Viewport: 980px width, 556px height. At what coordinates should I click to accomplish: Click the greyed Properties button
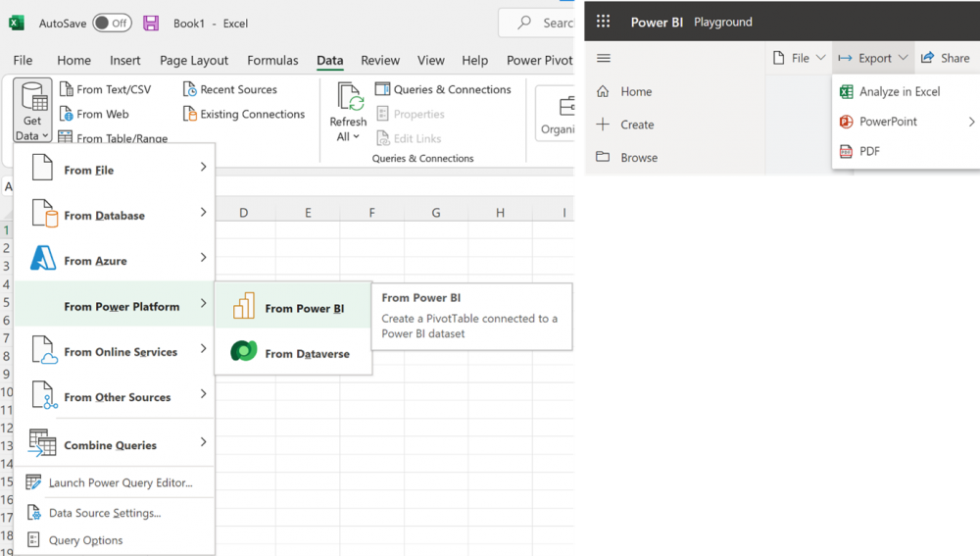(x=411, y=114)
